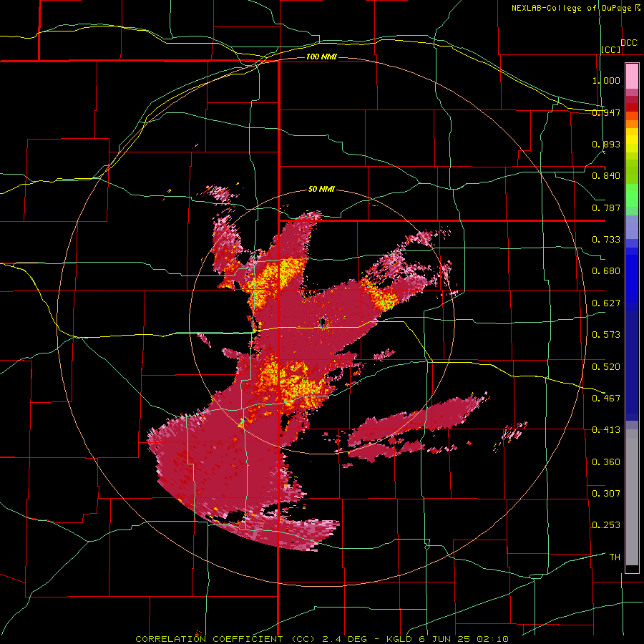Click the 0.947 legend value

coord(606,112)
